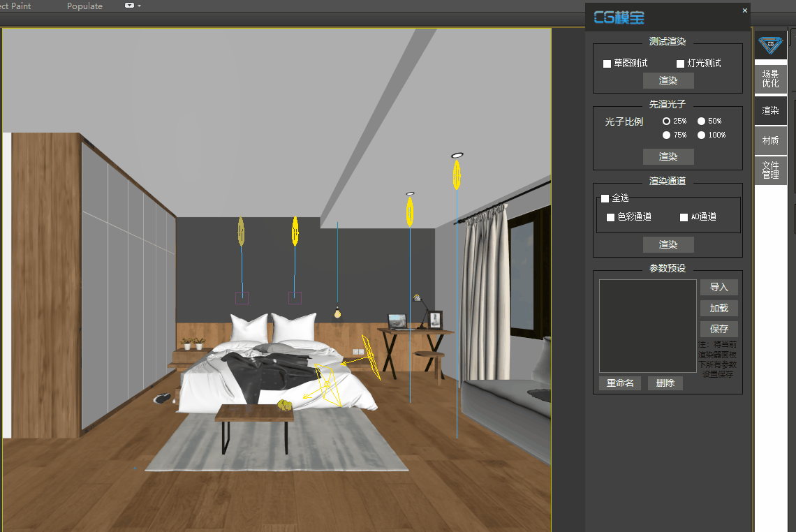Click the 保存 preset button

click(718, 329)
